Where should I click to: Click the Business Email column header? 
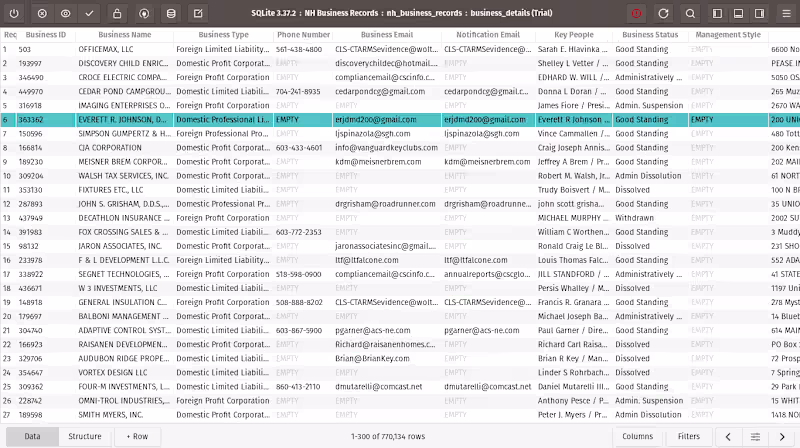(x=387, y=35)
